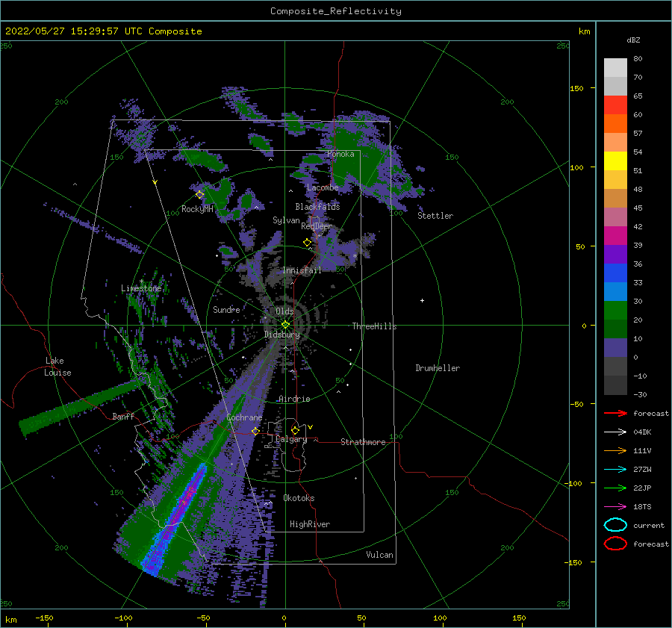
Task: Click the 22JP legend label
Action: click(x=642, y=488)
